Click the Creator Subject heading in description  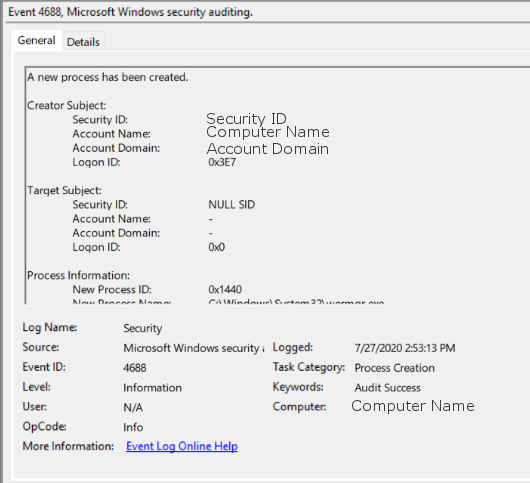(x=67, y=105)
